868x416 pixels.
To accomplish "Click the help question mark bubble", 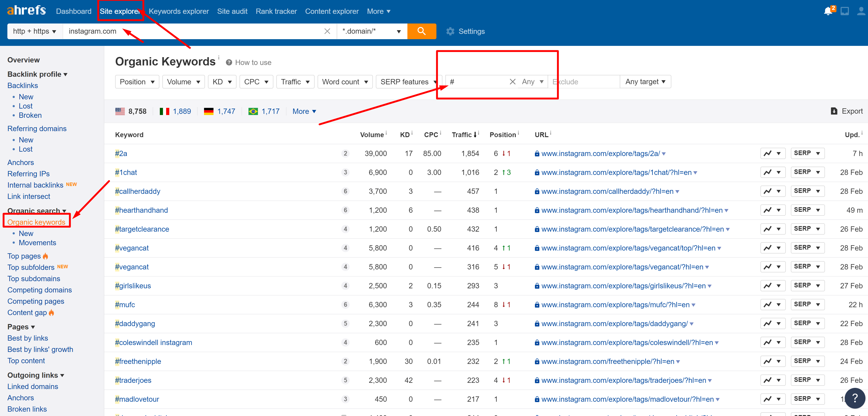I will pyautogui.click(x=855, y=398).
